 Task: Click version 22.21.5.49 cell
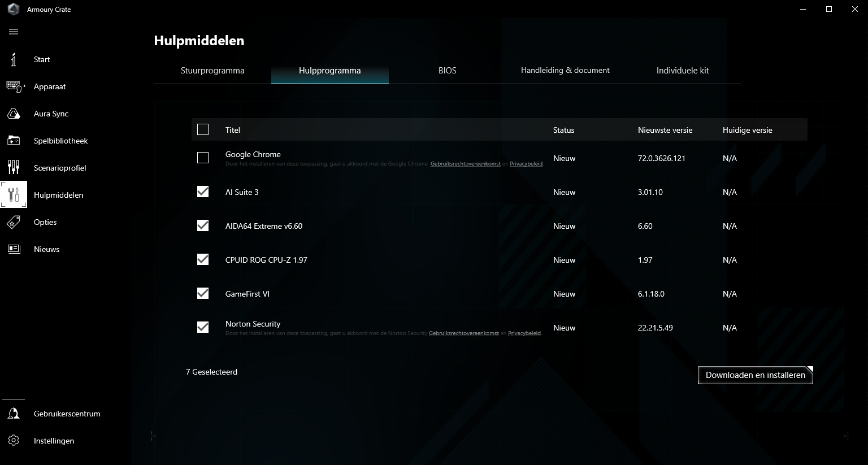(x=656, y=328)
